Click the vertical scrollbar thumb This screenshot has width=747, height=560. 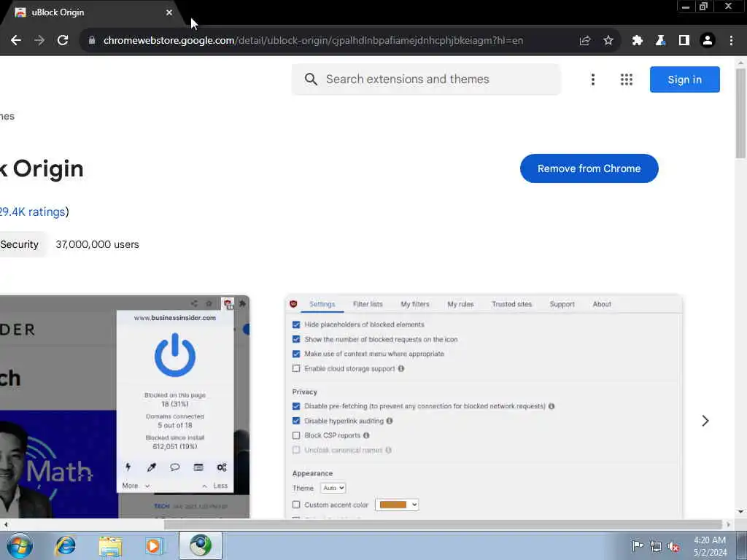tap(740, 113)
